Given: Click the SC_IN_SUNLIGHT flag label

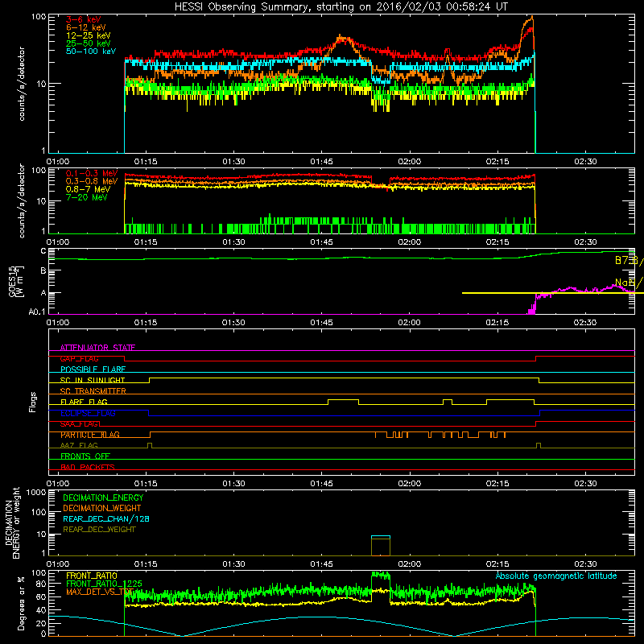Looking at the screenshot, I should (93, 380).
